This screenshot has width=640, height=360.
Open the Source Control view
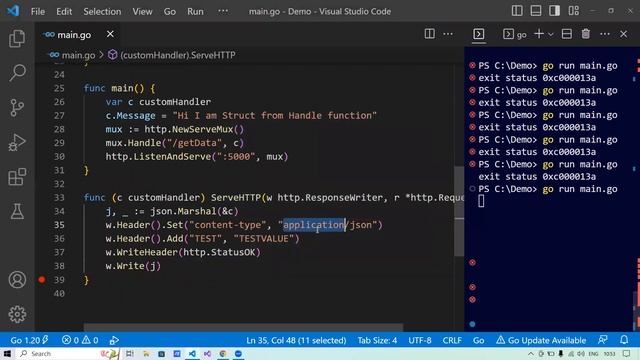pyautogui.click(x=17, y=108)
